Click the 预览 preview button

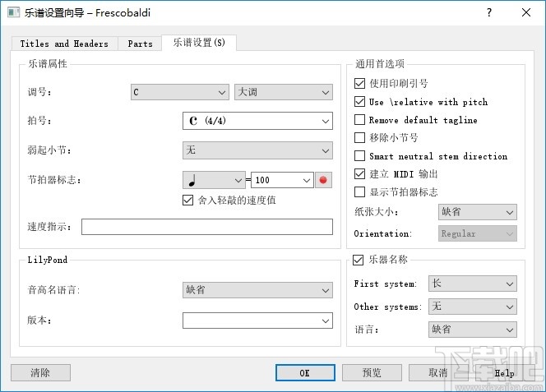coord(372,373)
